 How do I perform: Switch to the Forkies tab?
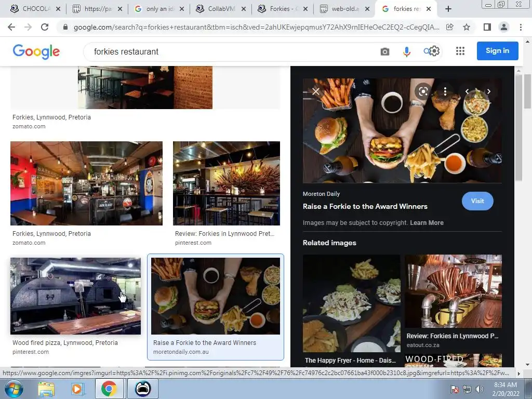point(283,9)
